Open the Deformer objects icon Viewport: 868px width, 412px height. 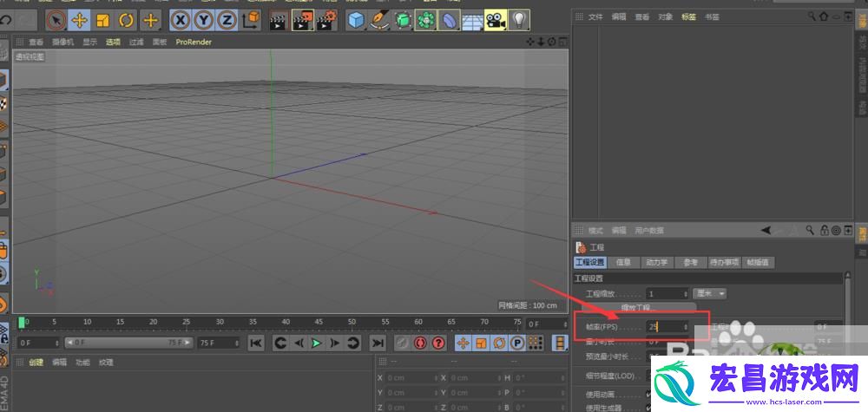(449, 21)
